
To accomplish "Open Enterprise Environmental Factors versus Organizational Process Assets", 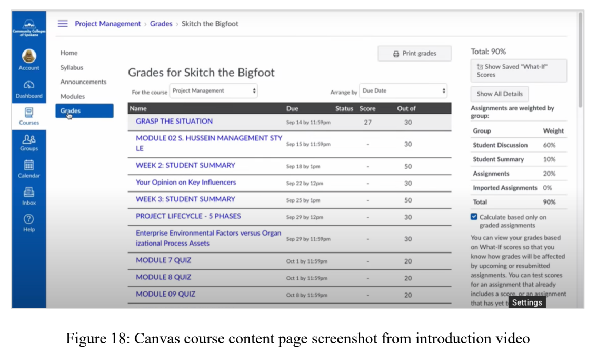I will click(208, 238).
